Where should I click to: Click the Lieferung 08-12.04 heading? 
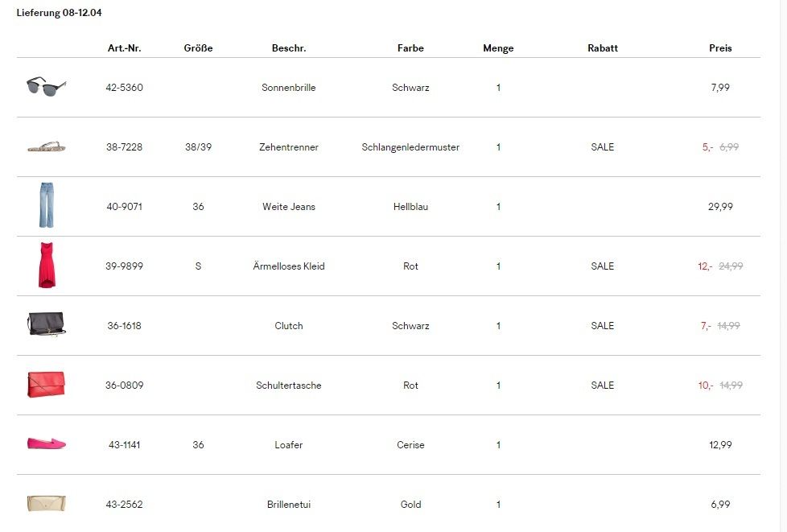59,13
